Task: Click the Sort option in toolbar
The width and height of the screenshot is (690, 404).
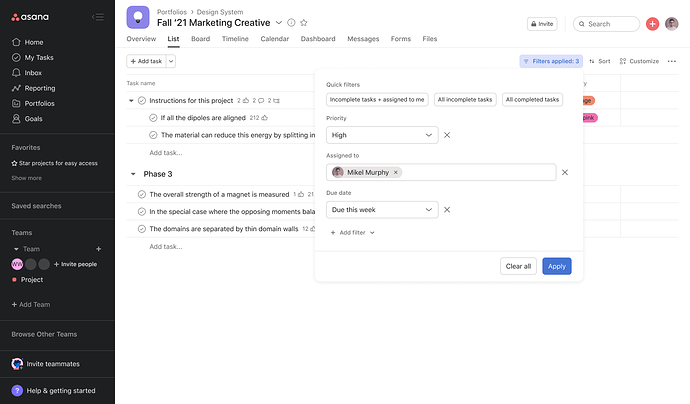Action: [x=600, y=61]
